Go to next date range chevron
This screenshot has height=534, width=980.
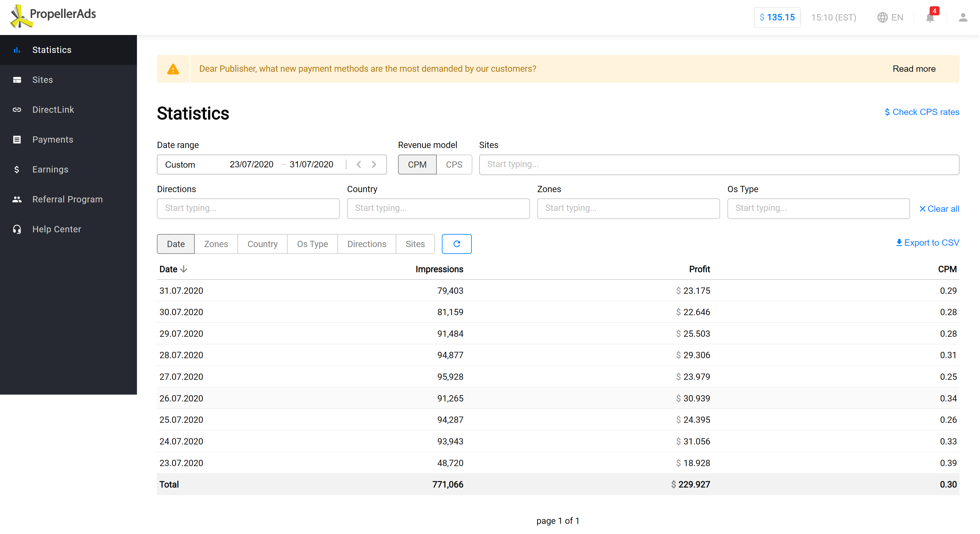(x=374, y=164)
